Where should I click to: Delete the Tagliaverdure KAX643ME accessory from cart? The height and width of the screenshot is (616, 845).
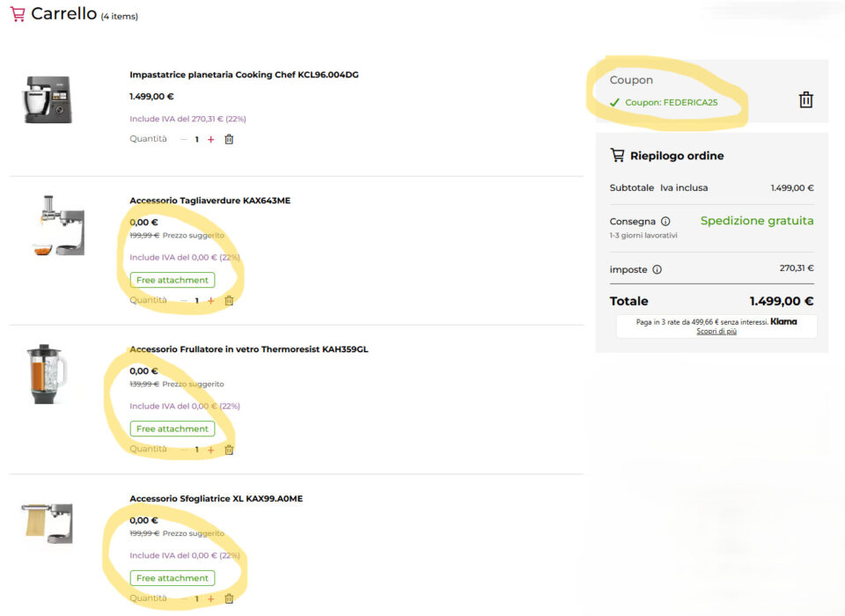229,300
